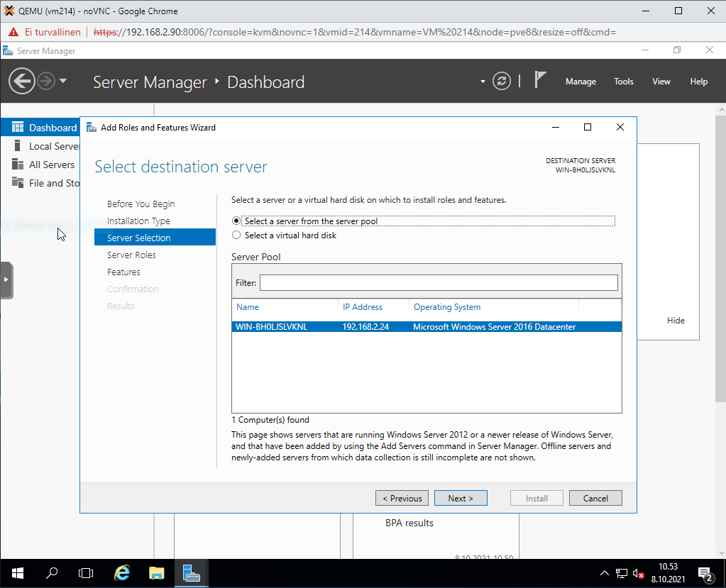This screenshot has width=726, height=588.
Task: Click the Server Manager forward arrow
Action: point(46,82)
